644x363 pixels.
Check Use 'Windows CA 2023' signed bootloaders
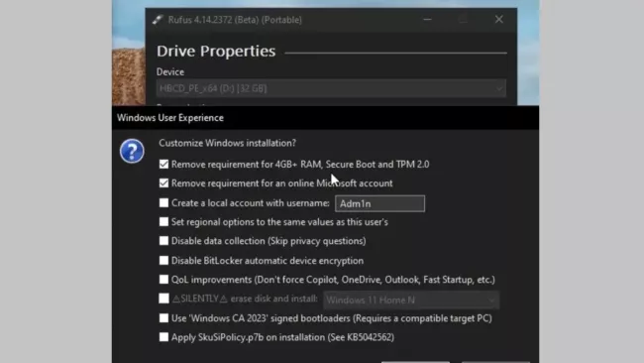163,317
